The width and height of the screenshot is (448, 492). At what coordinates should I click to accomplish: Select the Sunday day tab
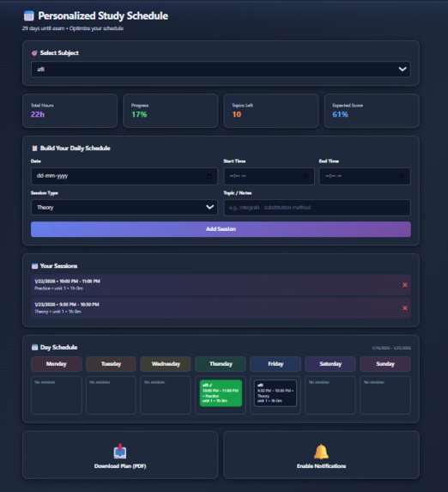(385, 364)
